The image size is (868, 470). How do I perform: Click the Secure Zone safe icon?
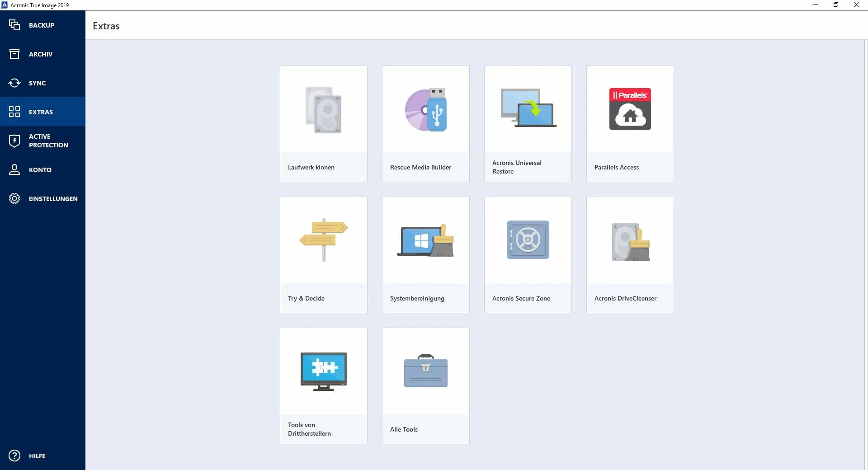[x=528, y=240]
